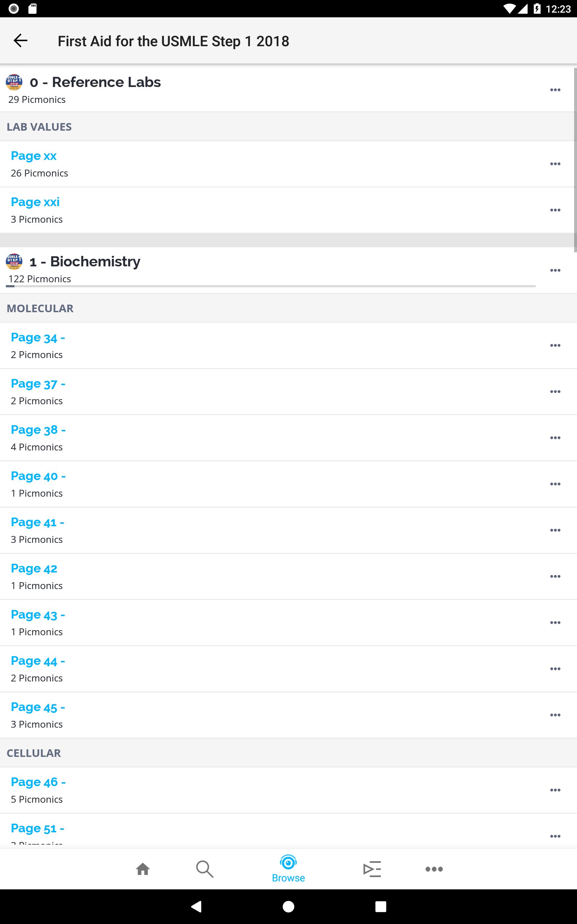Image resolution: width=577 pixels, height=924 pixels.
Task: Open options for 0 - Reference Labs
Action: [x=555, y=90]
